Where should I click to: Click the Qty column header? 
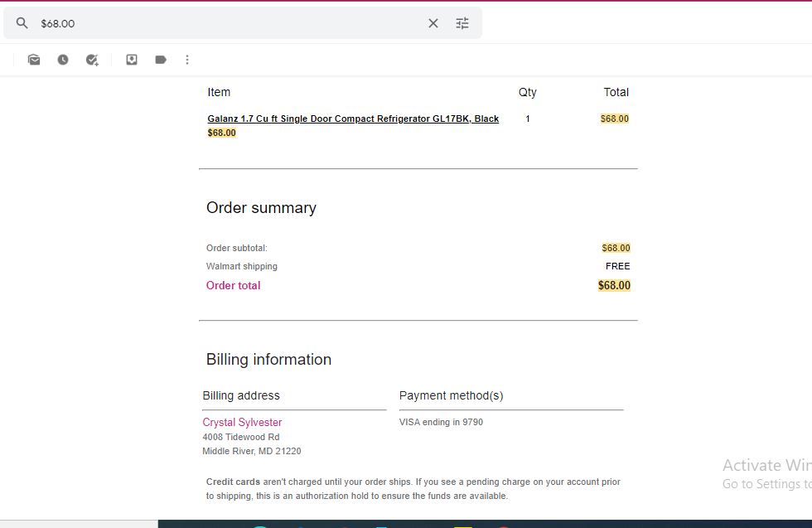click(527, 92)
